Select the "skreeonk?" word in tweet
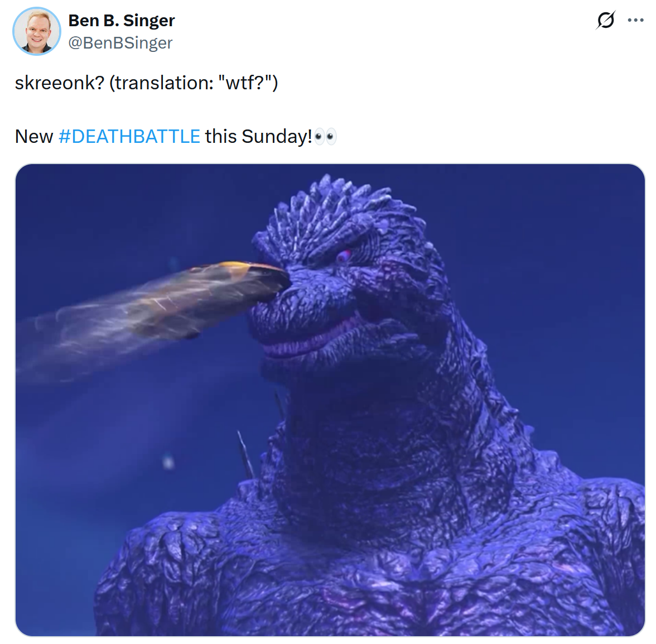The height and width of the screenshot is (644, 656). [59, 83]
